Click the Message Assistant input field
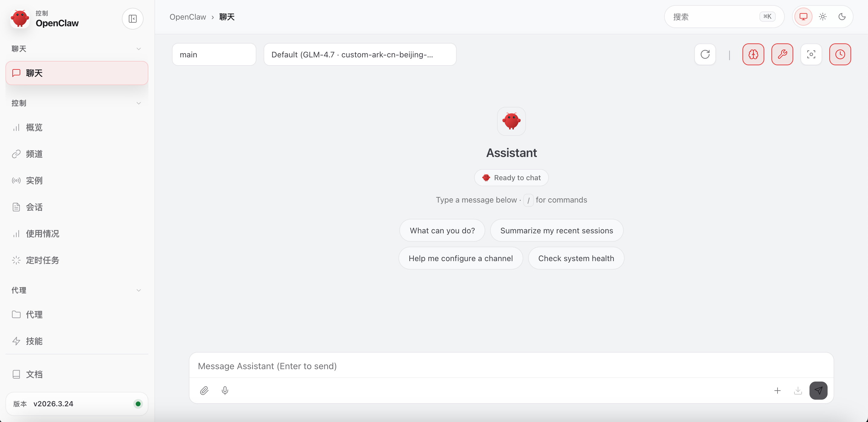The width and height of the screenshot is (868, 422). click(511, 366)
